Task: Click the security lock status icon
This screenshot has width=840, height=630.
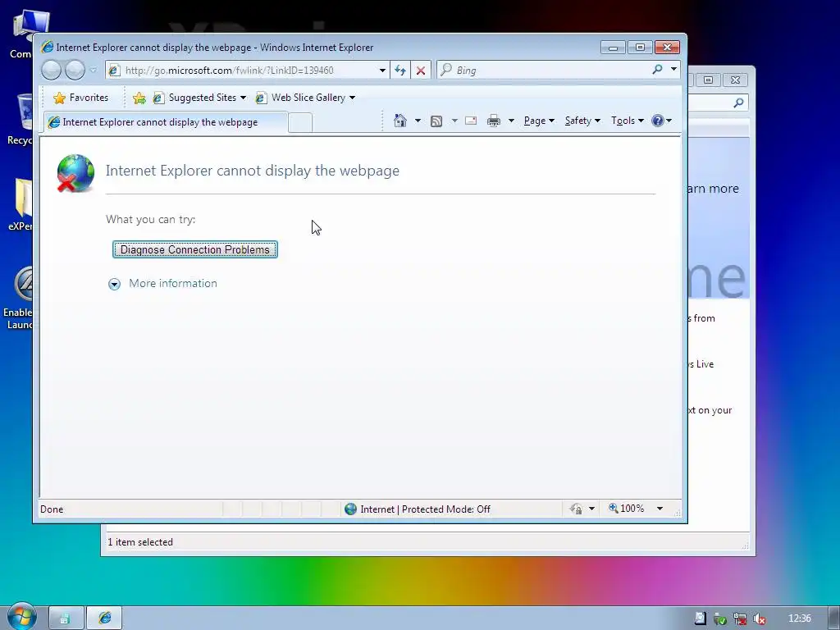Action: (x=576, y=509)
